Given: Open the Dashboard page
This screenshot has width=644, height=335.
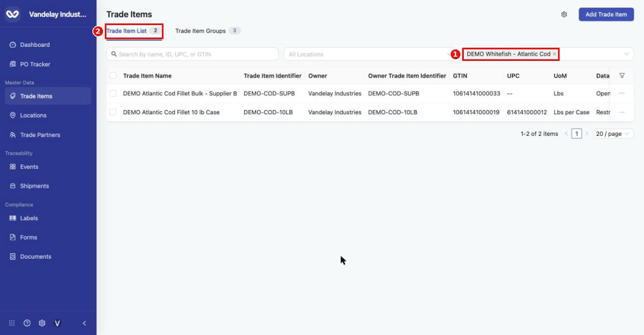Looking at the screenshot, I should (x=35, y=44).
